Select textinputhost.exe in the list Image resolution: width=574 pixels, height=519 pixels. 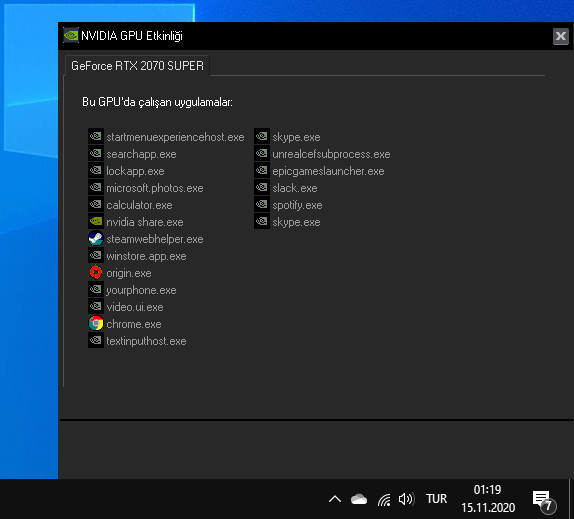click(146, 341)
